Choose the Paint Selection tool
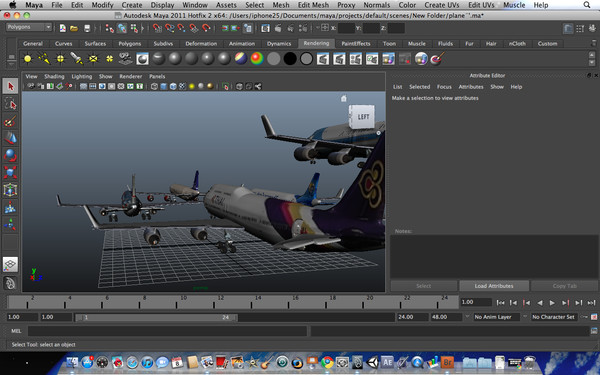 pyautogui.click(x=10, y=121)
